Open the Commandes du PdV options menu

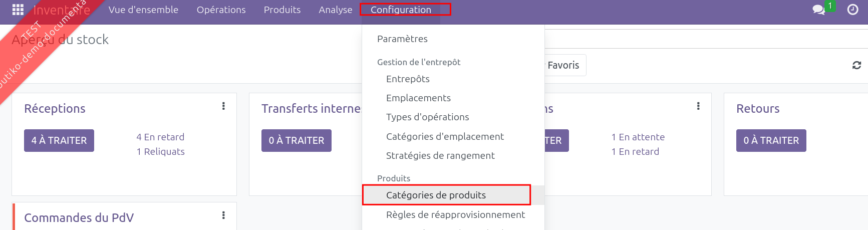coord(223,215)
